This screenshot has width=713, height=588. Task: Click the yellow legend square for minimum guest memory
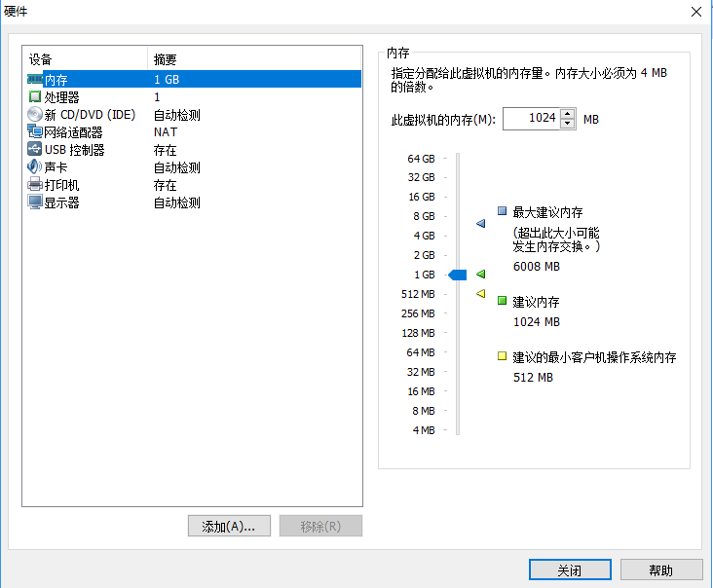[502, 355]
